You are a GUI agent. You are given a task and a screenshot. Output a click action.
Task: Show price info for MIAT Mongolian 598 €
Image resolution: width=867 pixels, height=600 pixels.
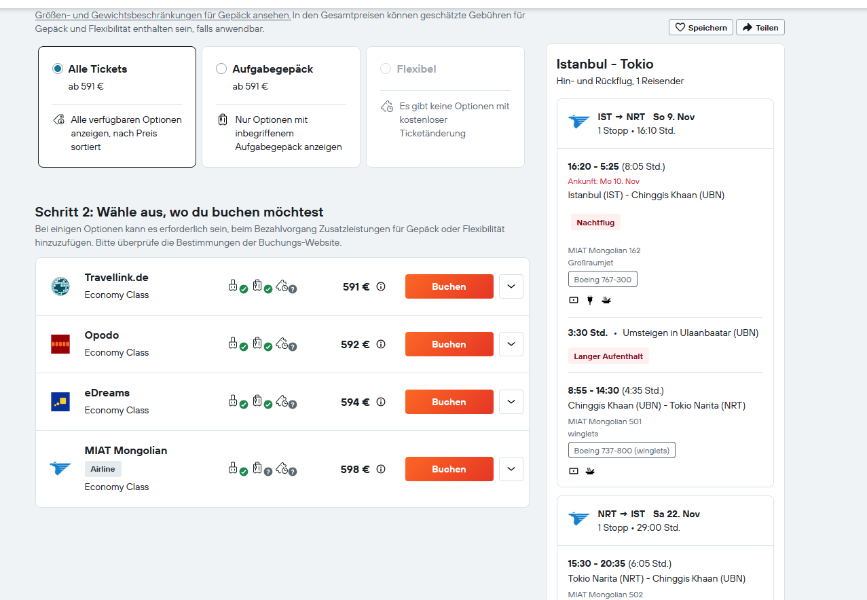(381, 469)
